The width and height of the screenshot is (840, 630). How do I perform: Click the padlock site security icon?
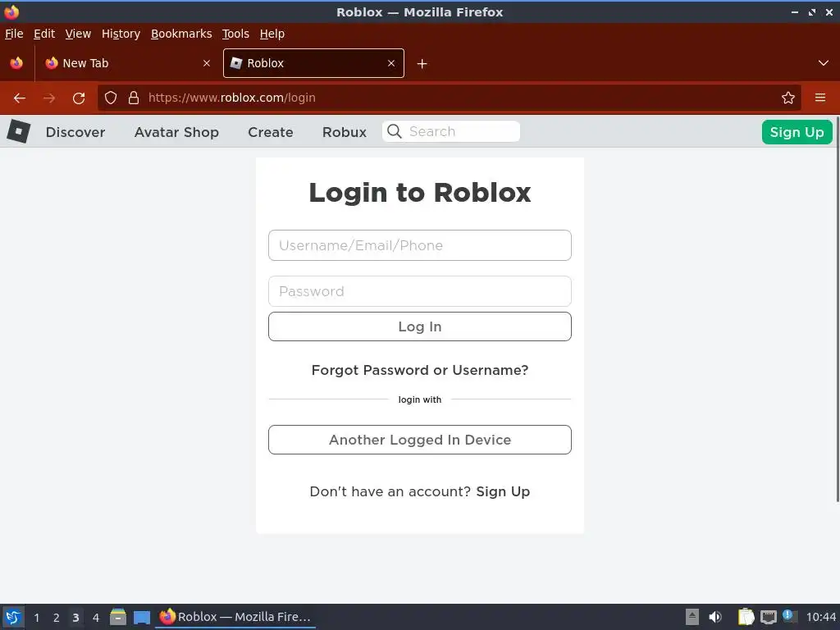(134, 98)
